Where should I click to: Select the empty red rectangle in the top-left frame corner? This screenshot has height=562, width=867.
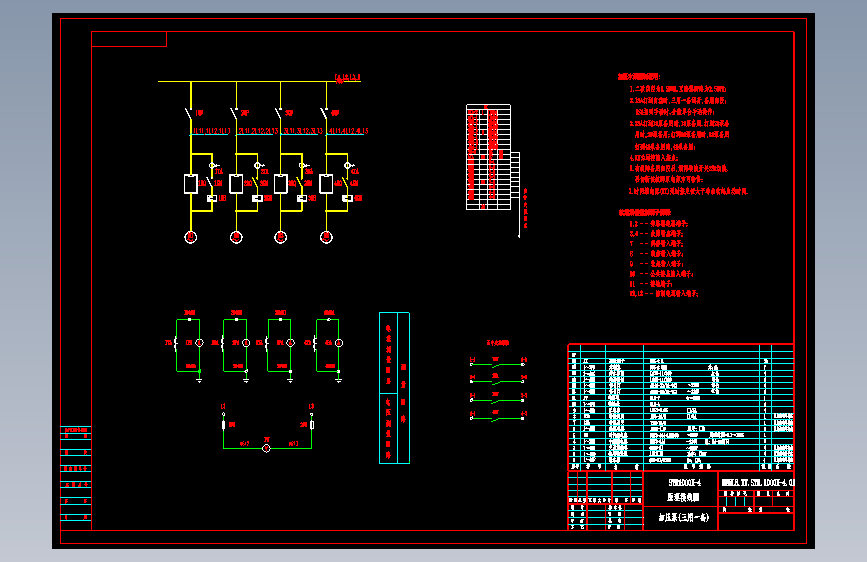[129, 39]
